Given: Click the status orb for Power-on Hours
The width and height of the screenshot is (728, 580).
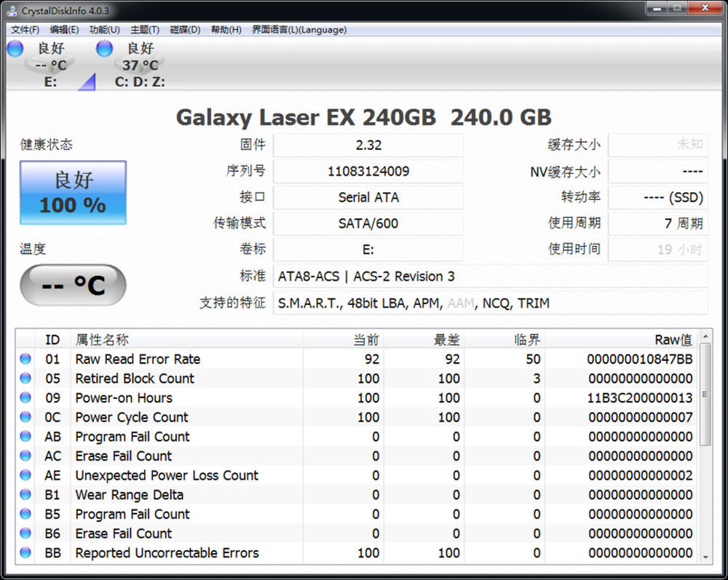Looking at the screenshot, I should [25, 397].
